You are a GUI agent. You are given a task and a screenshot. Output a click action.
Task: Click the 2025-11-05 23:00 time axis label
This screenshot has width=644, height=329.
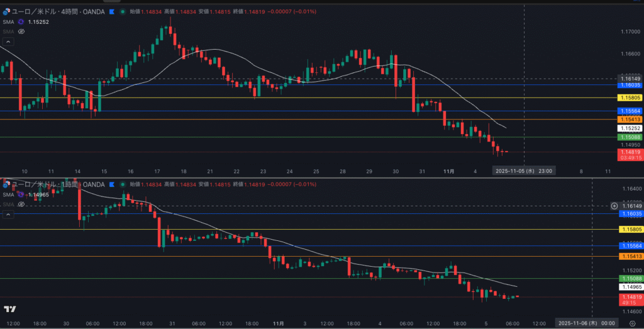[524, 170]
